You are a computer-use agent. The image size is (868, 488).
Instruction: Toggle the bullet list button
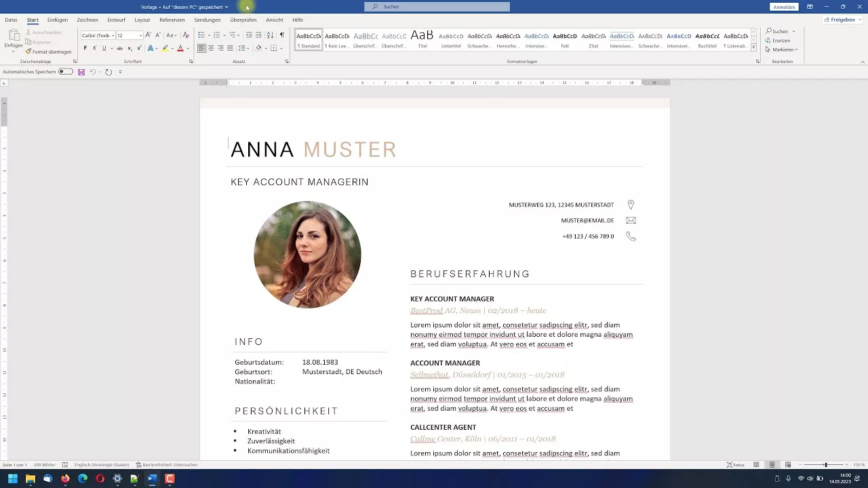[x=201, y=35]
